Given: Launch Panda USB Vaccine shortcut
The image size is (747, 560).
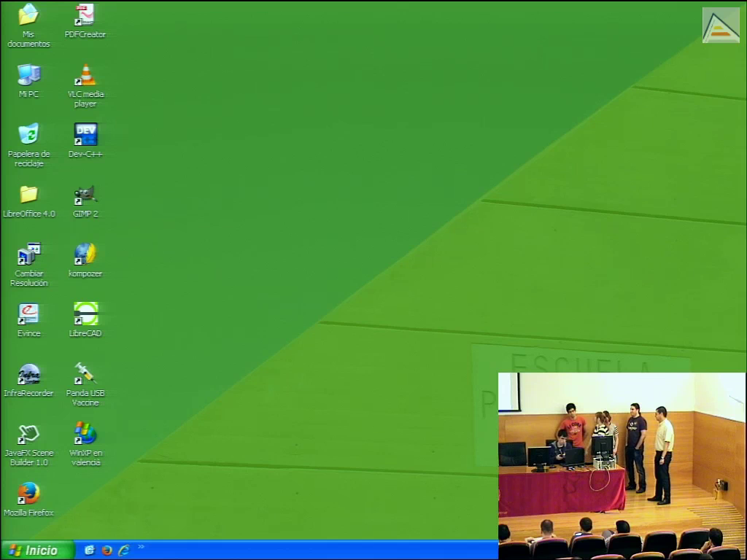Looking at the screenshot, I should (85, 374).
